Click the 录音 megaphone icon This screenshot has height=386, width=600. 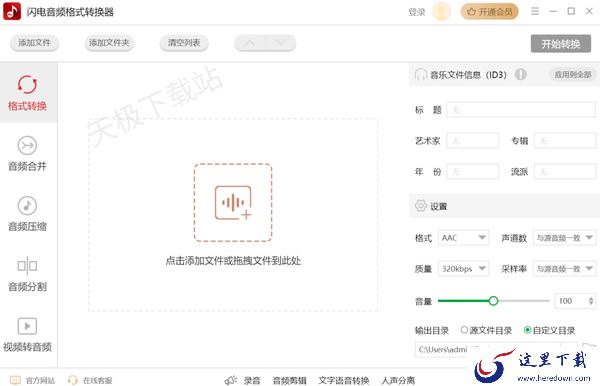[x=231, y=380]
